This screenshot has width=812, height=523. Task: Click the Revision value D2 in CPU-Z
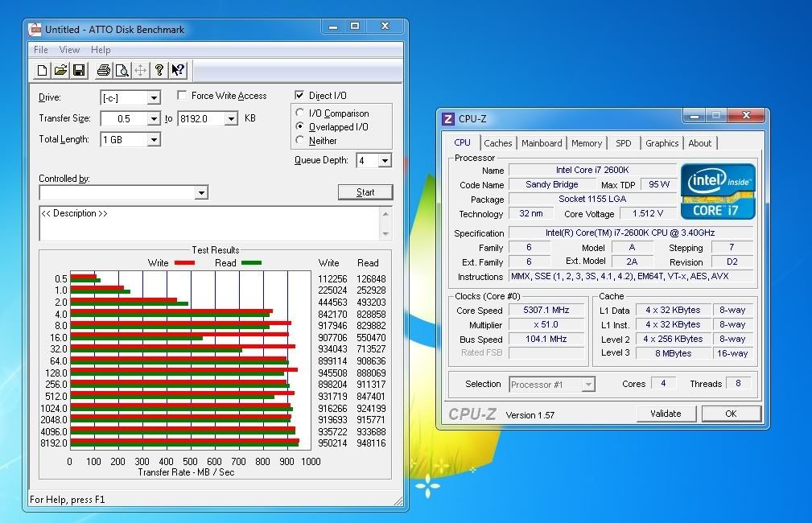pyautogui.click(x=732, y=262)
